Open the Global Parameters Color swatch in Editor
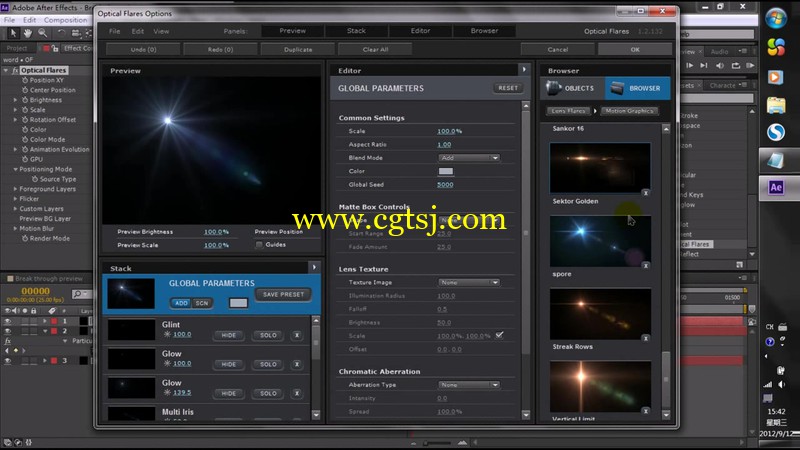Screen dimensions: 800x450 point(445,171)
